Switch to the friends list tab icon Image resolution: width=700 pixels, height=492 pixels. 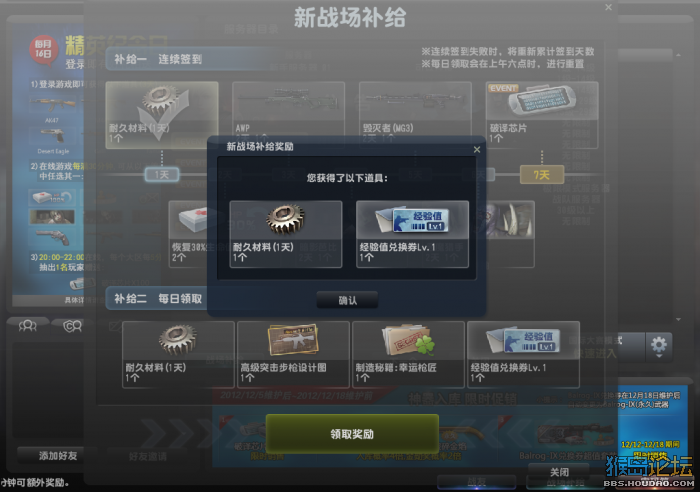27,326
